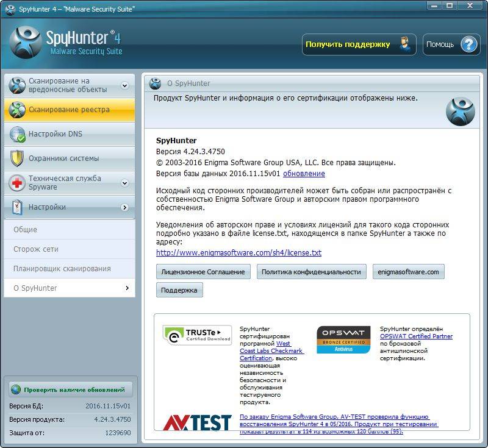Click the settings clipboard icon
Screen dimensions: 488x448
17,207
